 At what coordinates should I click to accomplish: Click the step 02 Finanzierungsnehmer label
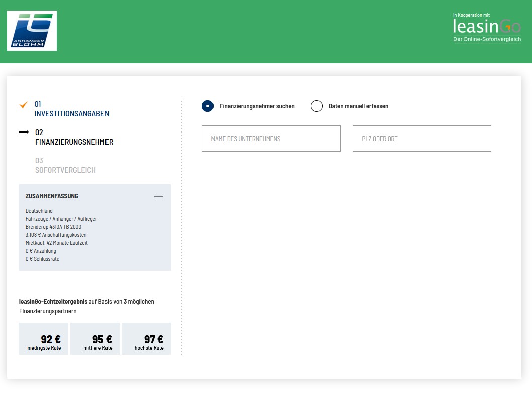point(73,137)
